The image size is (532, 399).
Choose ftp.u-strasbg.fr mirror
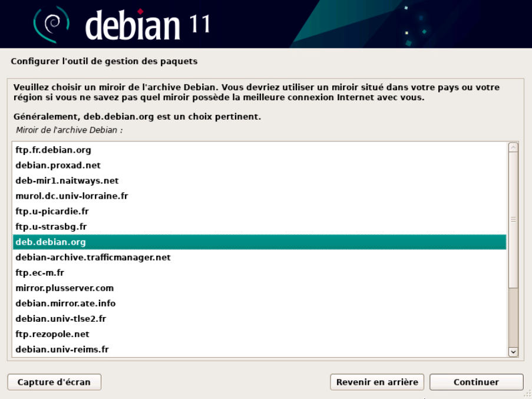point(51,226)
